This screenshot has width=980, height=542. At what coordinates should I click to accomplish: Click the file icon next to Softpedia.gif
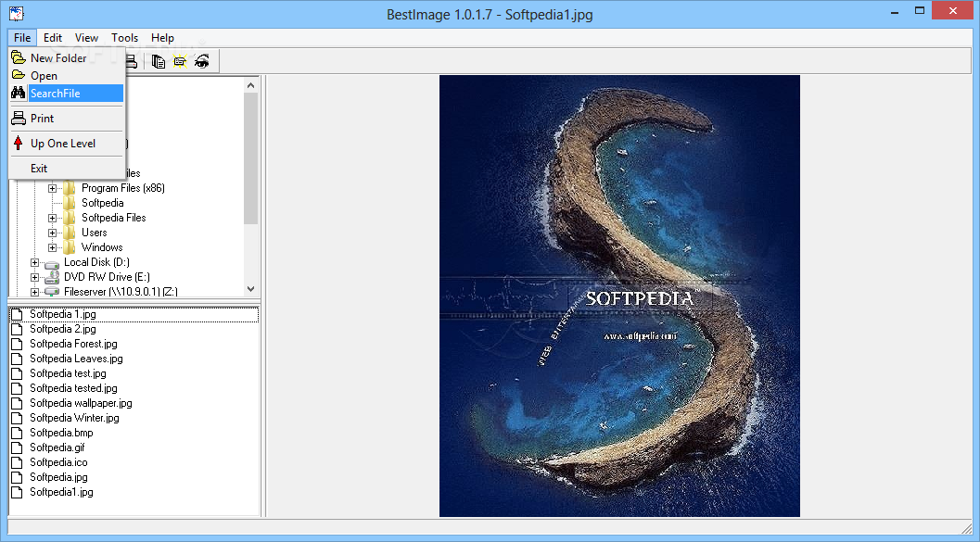(x=18, y=447)
